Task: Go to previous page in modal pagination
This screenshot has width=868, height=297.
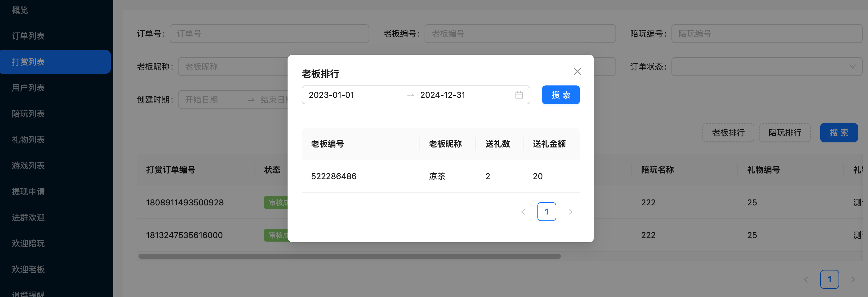Action: (523, 212)
